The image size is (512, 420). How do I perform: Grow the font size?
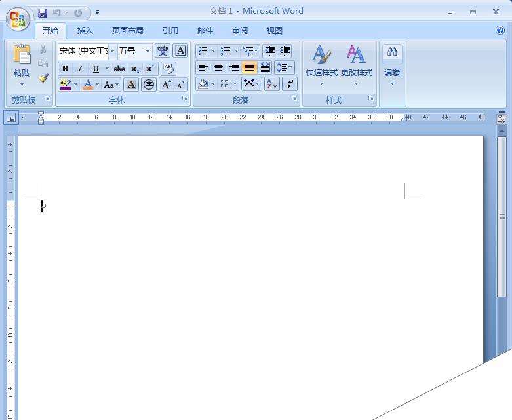[x=167, y=85]
